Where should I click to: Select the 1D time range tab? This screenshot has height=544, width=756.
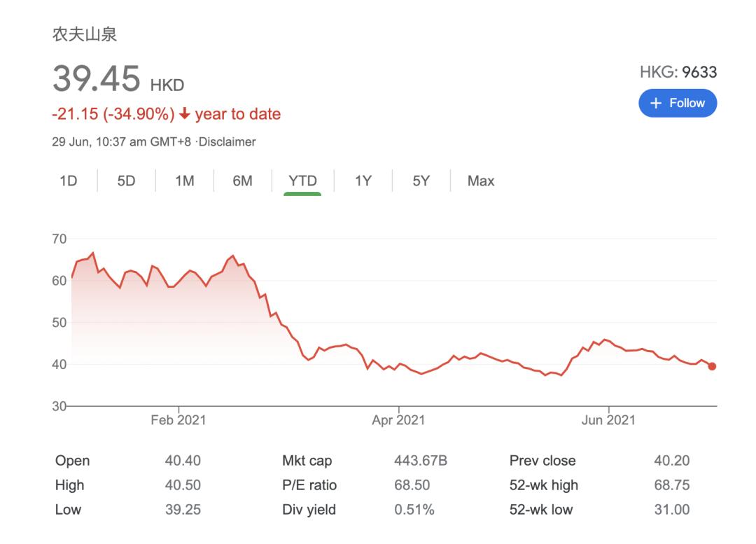(x=68, y=181)
